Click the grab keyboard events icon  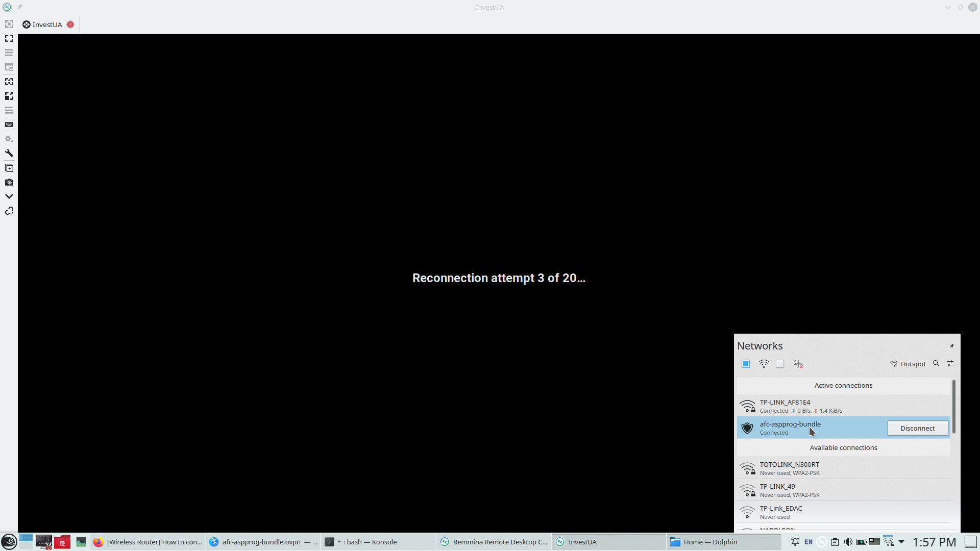point(9,124)
